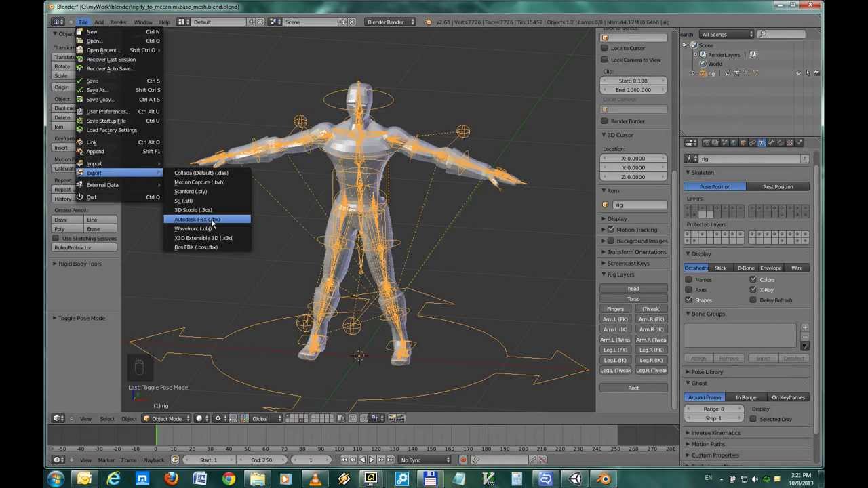Image resolution: width=868 pixels, height=488 pixels.
Task: Open the Bone Constraints properties tab icon
Action: tap(780, 142)
